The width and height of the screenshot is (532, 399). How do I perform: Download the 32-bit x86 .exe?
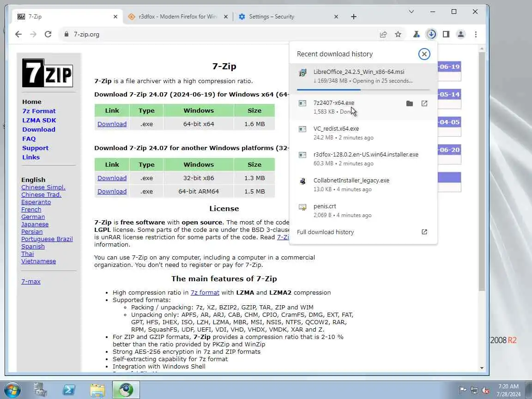coord(112,178)
